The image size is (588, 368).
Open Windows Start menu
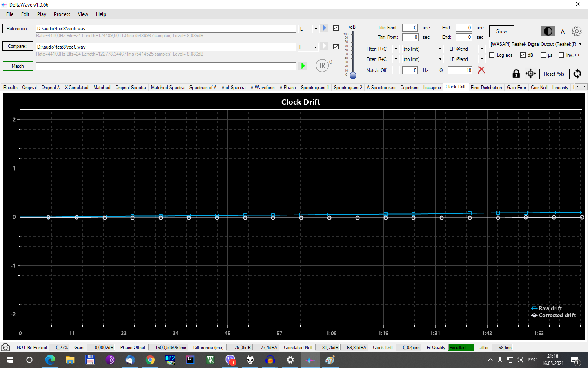click(10, 360)
